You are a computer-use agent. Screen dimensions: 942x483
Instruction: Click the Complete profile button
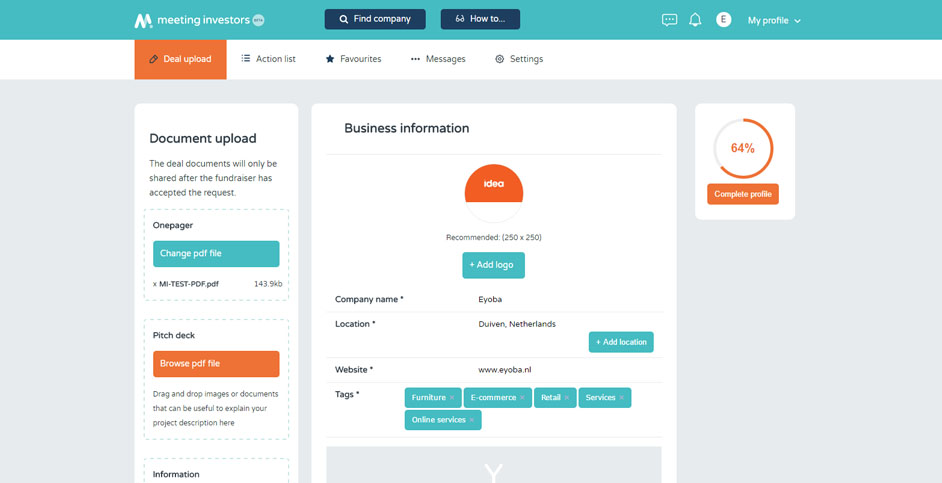pos(742,194)
